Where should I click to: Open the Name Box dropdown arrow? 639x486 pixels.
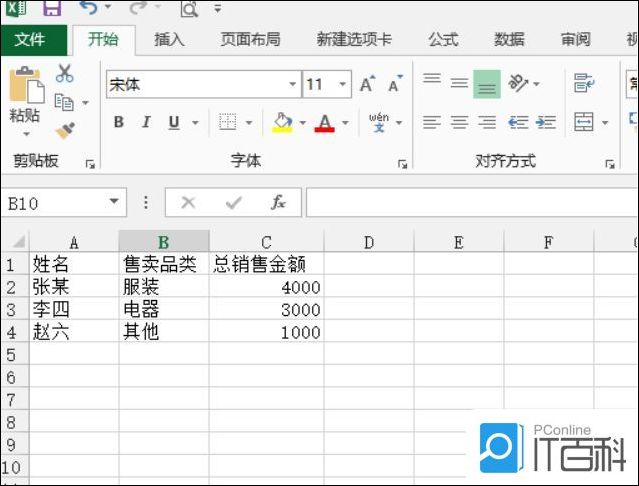coord(114,201)
